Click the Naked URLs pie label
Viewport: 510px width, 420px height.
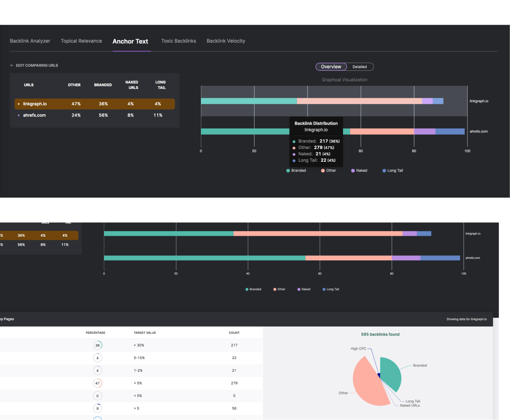point(410,406)
